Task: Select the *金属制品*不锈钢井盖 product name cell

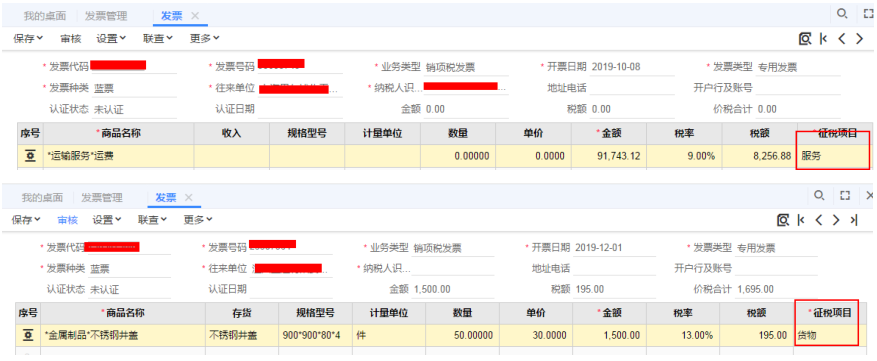Action: 123,335
